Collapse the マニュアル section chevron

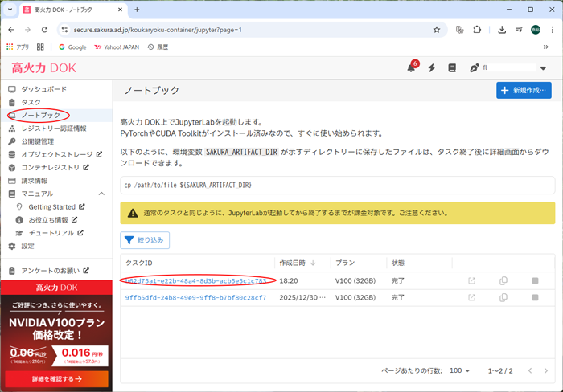point(101,194)
